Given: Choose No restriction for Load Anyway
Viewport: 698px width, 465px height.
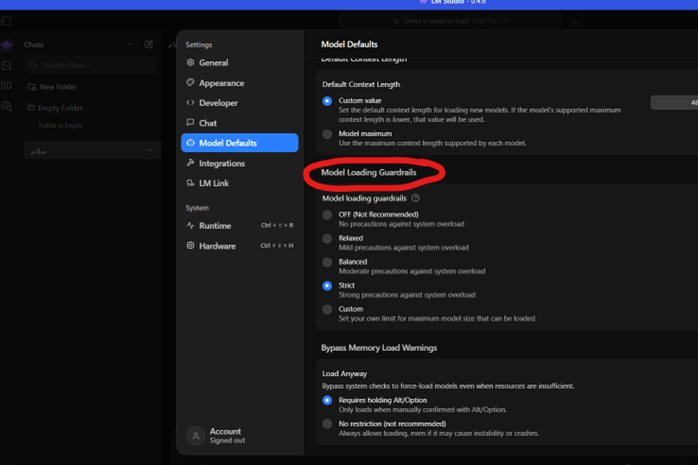Looking at the screenshot, I should pyautogui.click(x=327, y=424).
